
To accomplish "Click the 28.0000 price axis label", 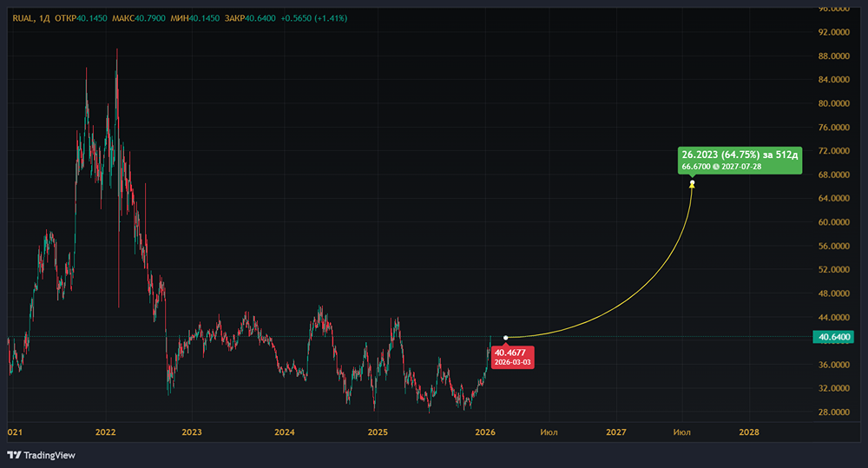I will 833,412.
